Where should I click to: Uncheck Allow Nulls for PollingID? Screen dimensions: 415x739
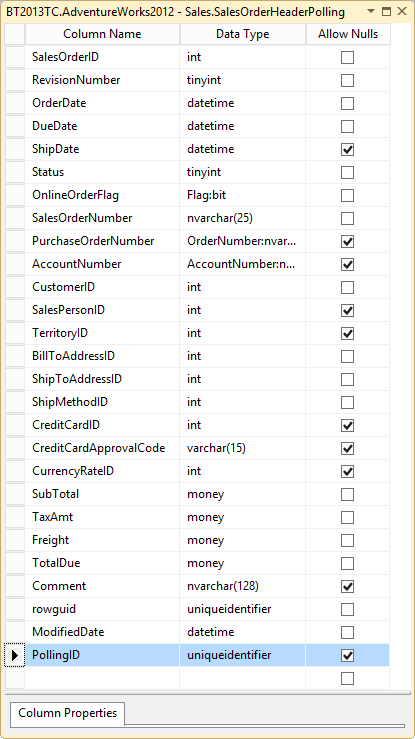347,655
